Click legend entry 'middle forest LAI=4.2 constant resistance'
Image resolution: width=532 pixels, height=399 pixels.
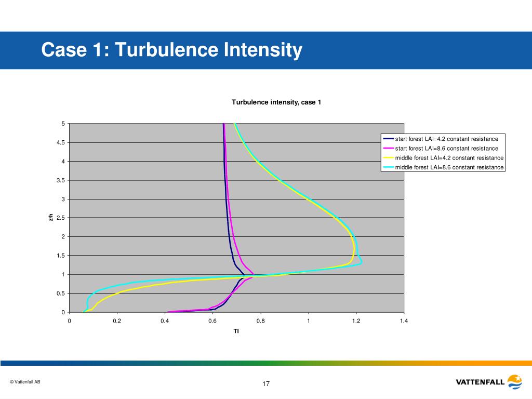point(449,158)
